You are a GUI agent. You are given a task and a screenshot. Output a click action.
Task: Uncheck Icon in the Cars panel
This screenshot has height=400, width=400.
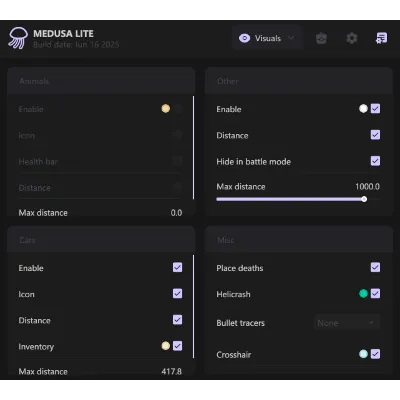click(x=178, y=294)
